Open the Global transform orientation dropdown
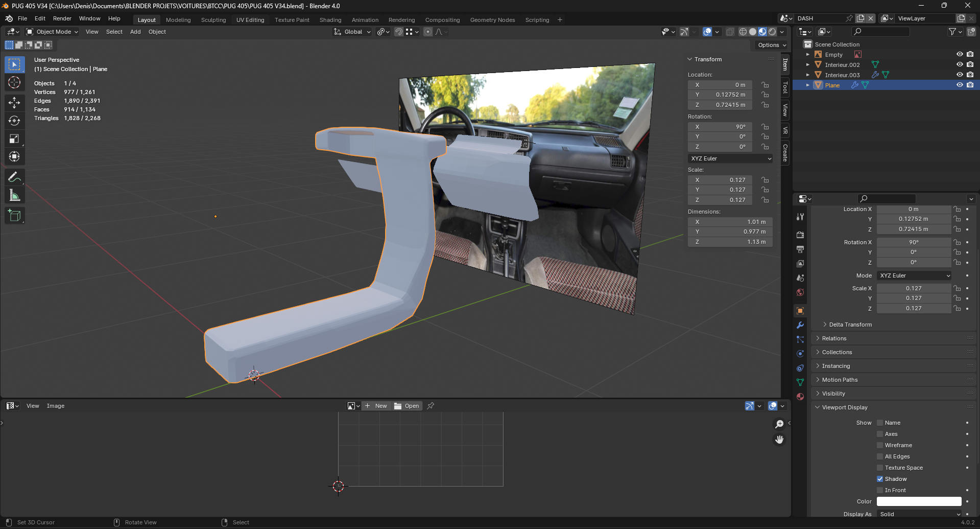980x529 pixels. (352, 32)
